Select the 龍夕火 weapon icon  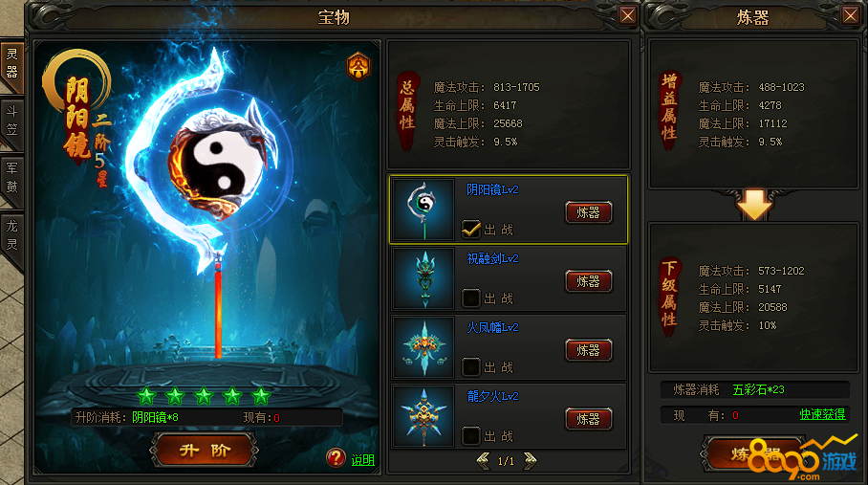point(424,416)
